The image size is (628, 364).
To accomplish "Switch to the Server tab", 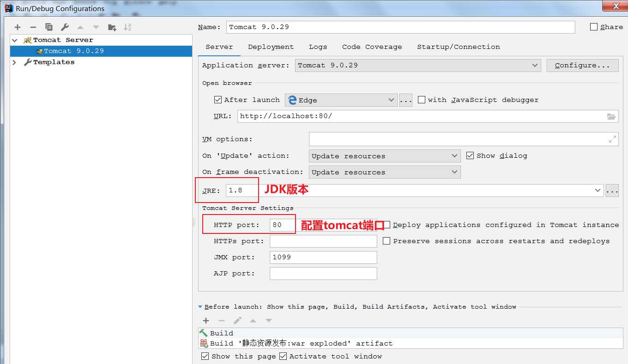I will click(219, 47).
